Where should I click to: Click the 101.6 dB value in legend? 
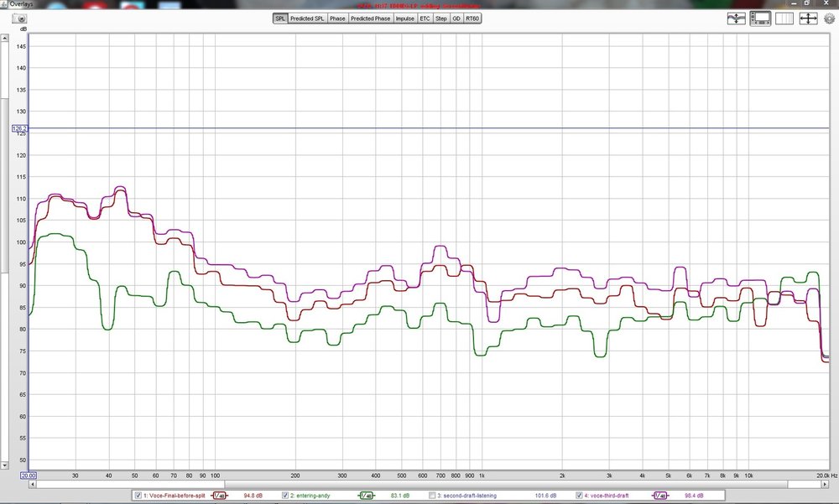[x=546, y=496]
